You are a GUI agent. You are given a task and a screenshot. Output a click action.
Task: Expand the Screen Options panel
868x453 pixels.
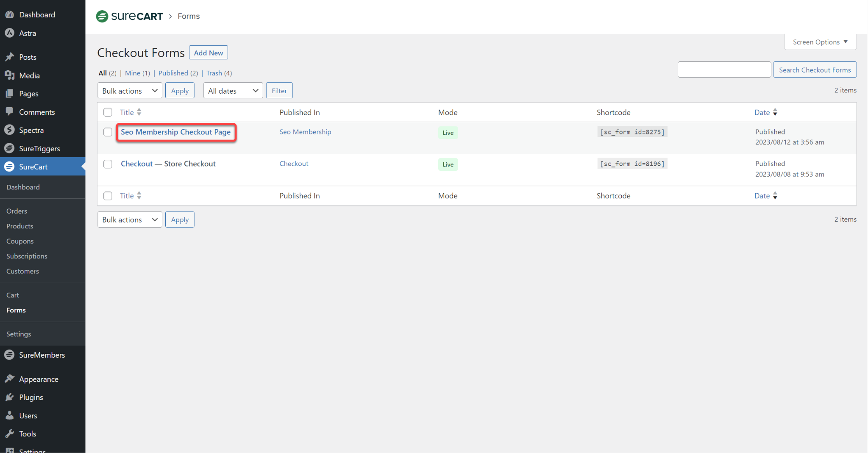(x=820, y=42)
